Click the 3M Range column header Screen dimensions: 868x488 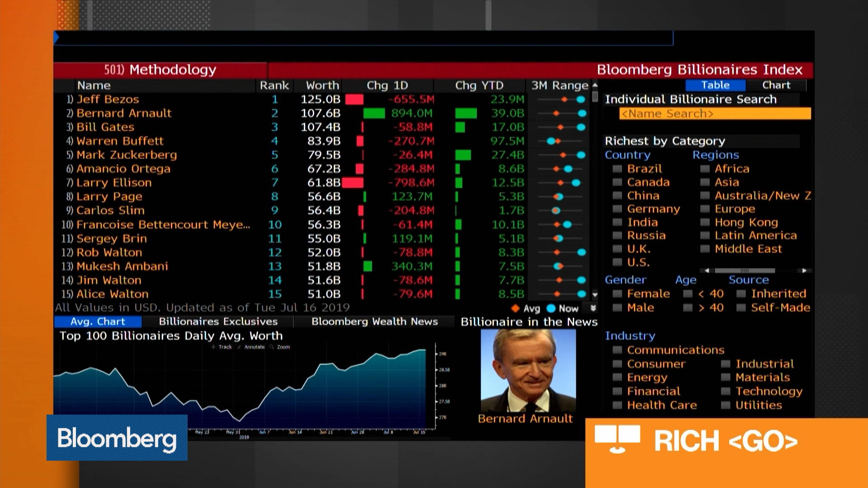559,85
